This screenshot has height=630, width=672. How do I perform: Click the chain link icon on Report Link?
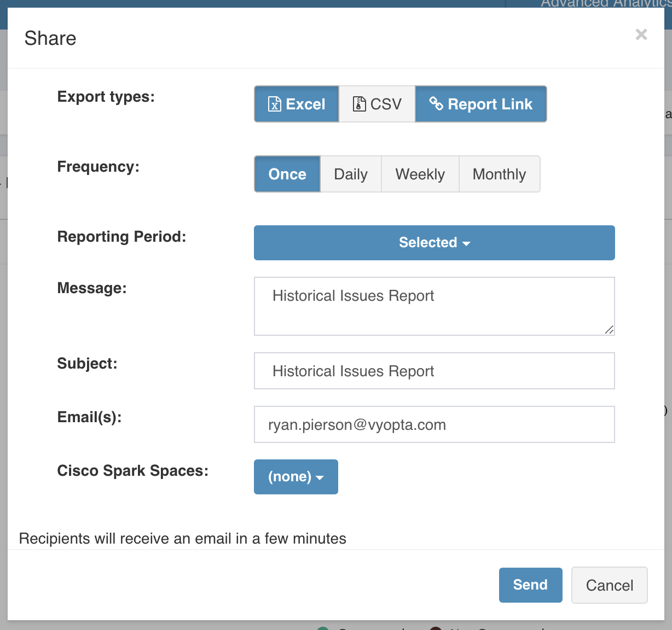pos(436,103)
